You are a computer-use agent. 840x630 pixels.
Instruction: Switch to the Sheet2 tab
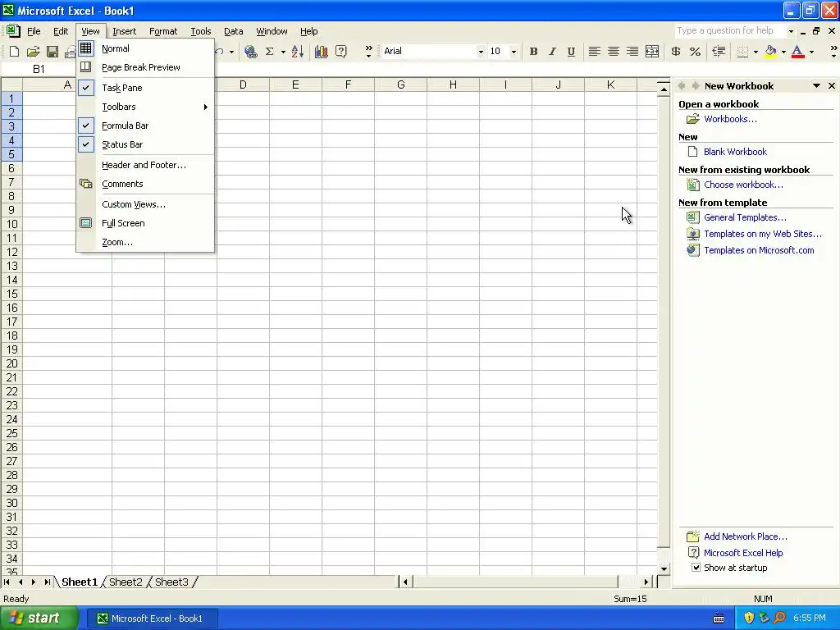pos(126,582)
